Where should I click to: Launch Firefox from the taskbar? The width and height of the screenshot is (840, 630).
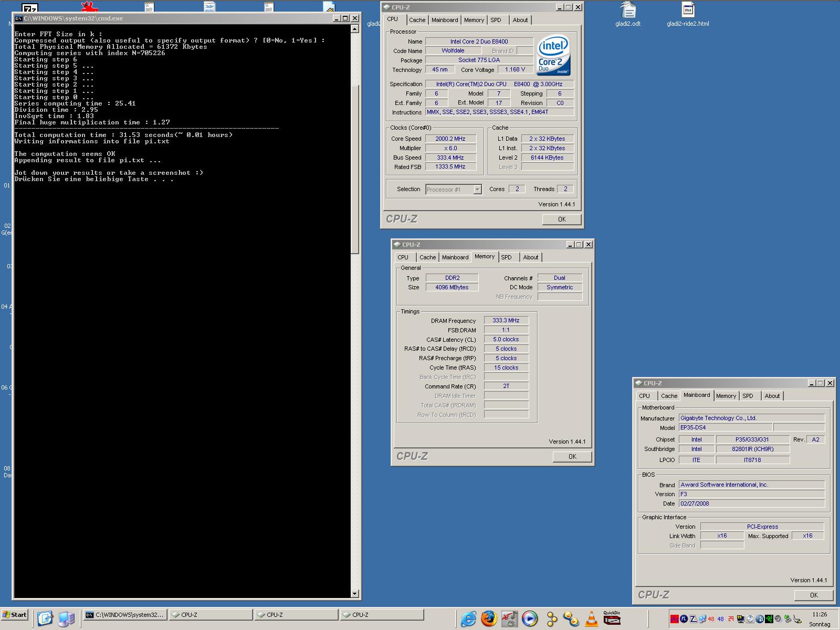[489, 619]
